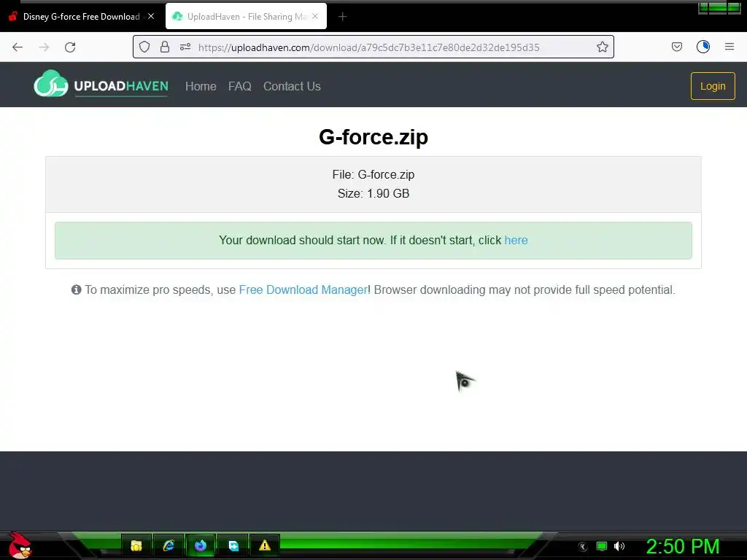Screen dimensions: 747x560
Task: Click the 2:50 PM taskbar clock
Action: pyautogui.click(x=682, y=546)
